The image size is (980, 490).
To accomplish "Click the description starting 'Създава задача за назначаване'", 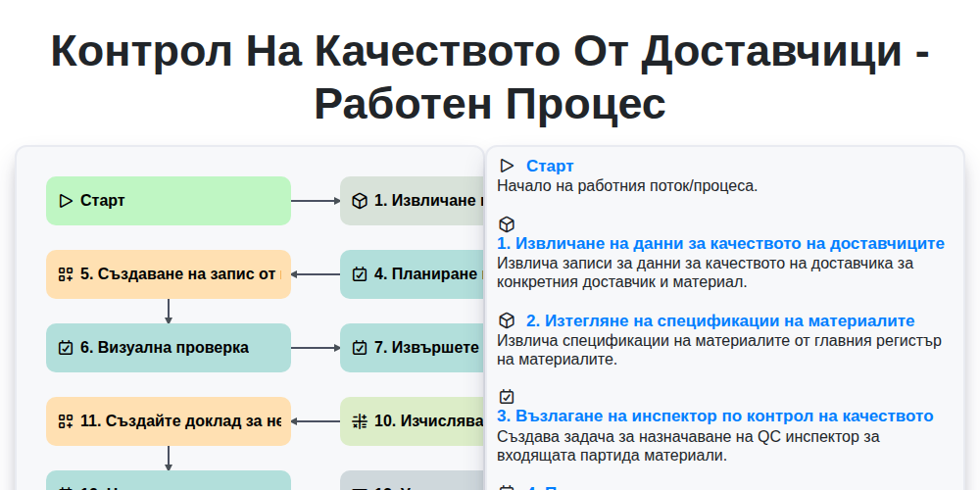I will (688, 446).
